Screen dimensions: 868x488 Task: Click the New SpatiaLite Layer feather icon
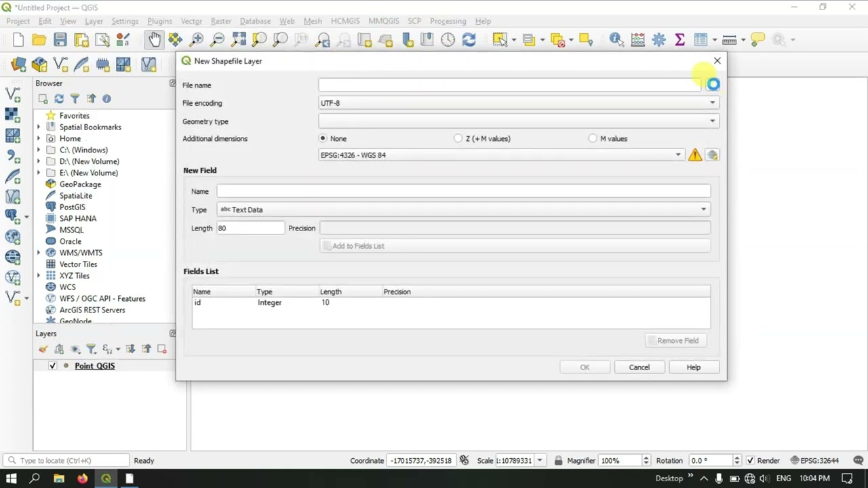(x=81, y=64)
